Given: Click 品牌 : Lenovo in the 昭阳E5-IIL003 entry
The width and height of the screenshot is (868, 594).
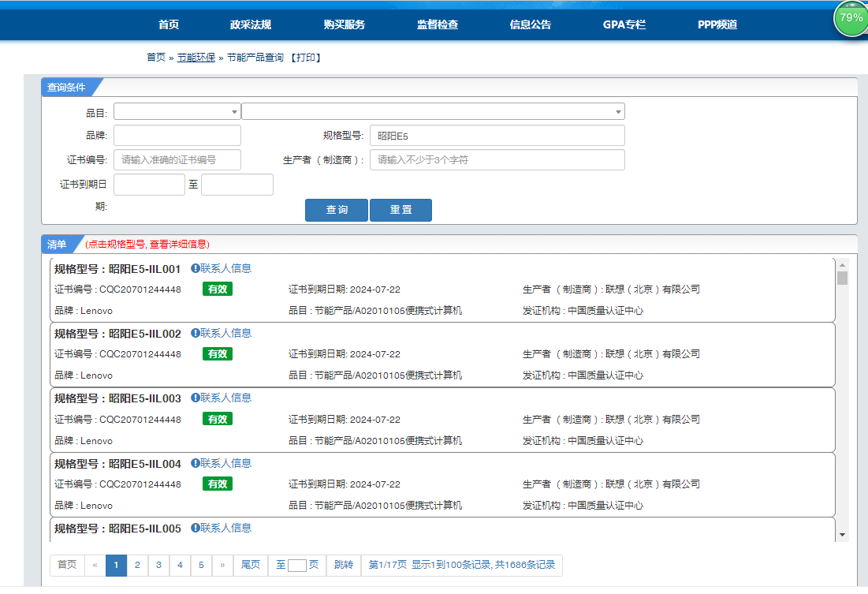Looking at the screenshot, I should click(x=84, y=440).
